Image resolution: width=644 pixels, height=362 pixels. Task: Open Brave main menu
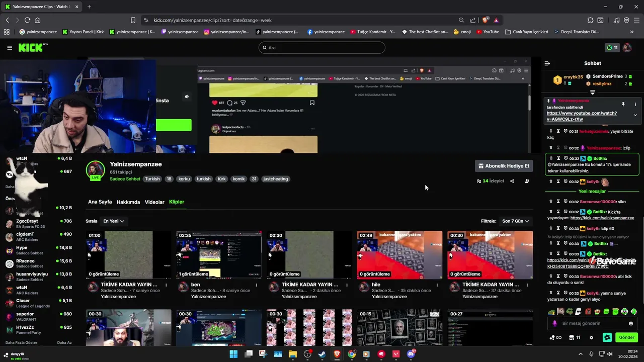pos(636,20)
